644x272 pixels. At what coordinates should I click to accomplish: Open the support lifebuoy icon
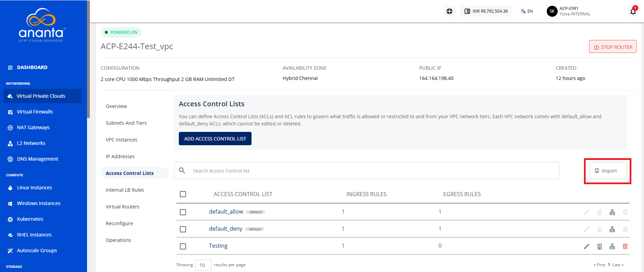[449, 11]
